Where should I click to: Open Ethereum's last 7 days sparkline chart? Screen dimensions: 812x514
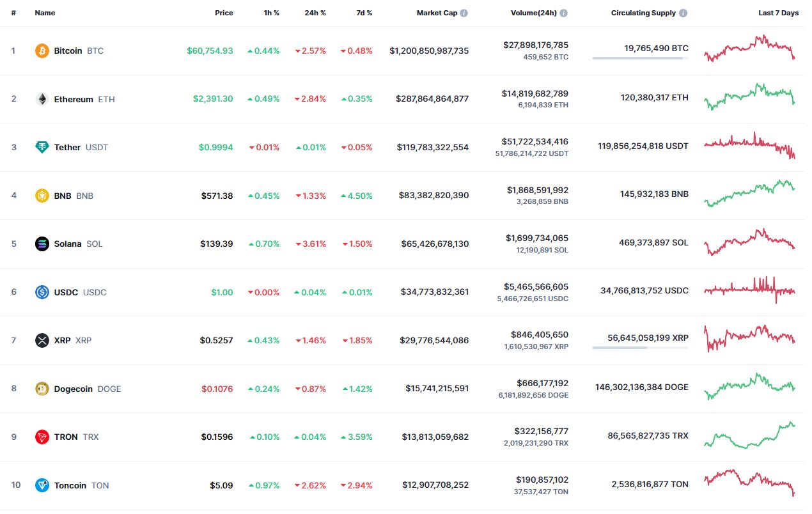pyautogui.click(x=750, y=97)
